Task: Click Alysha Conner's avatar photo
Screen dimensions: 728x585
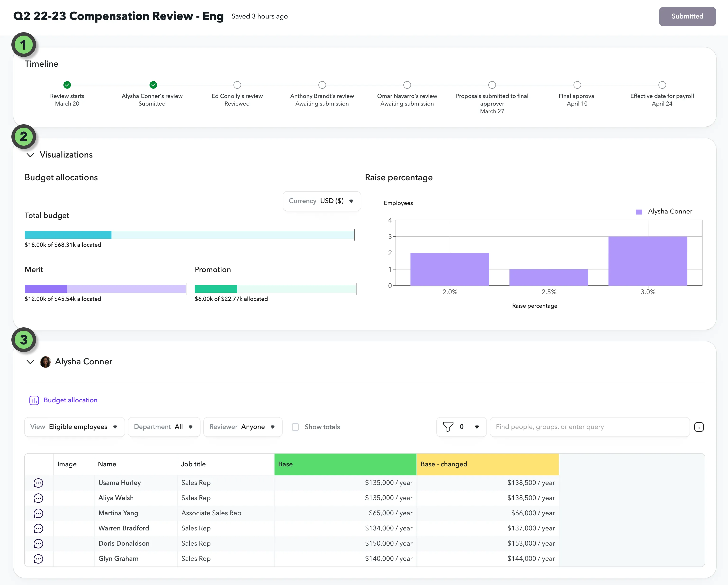Action: (x=45, y=362)
